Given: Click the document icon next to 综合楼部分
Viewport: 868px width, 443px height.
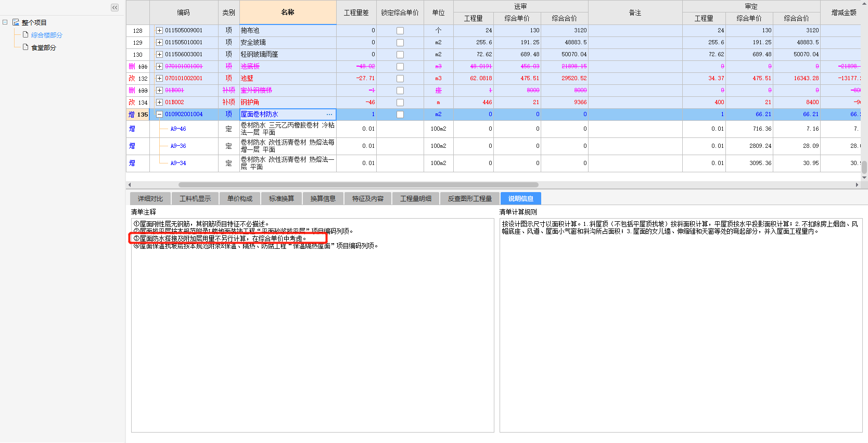Looking at the screenshot, I should pos(25,35).
